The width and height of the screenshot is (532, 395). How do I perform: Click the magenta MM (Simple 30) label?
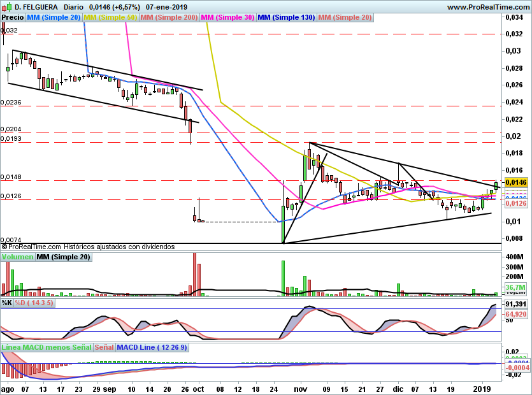point(227,17)
